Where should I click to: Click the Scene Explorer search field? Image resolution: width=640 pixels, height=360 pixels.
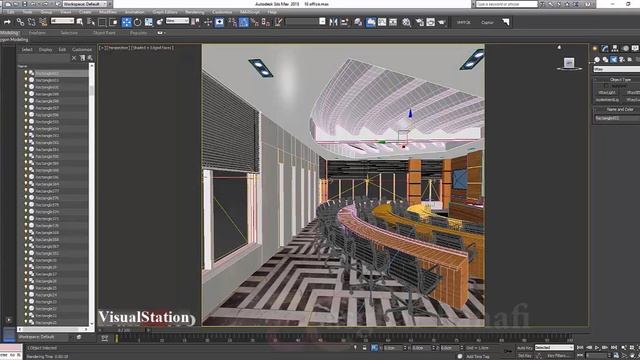(x=44, y=58)
